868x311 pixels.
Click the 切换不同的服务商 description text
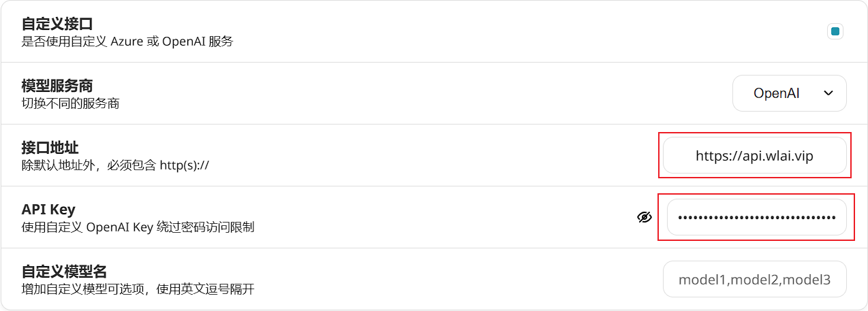[x=70, y=103]
